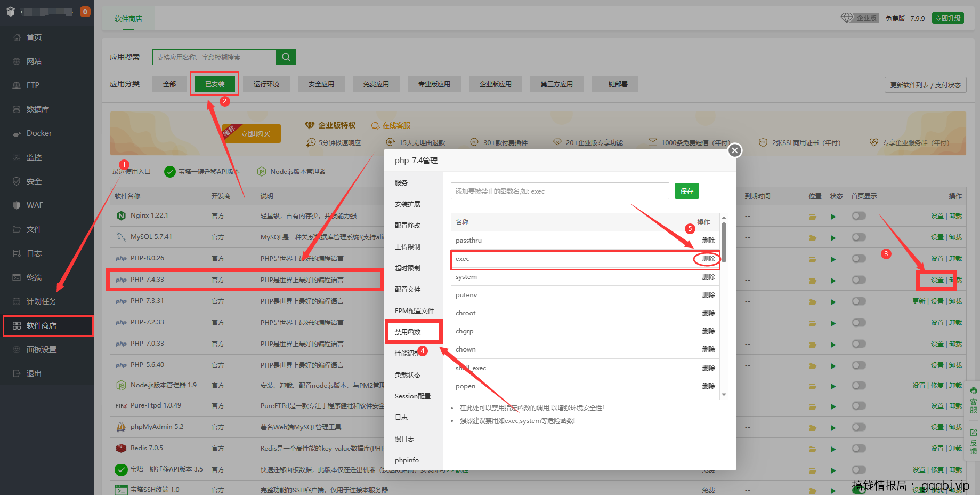Click the 保存 button in the dialog
Image resolution: width=980 pixels, height=495 pixels.
(x=686, y=191)
